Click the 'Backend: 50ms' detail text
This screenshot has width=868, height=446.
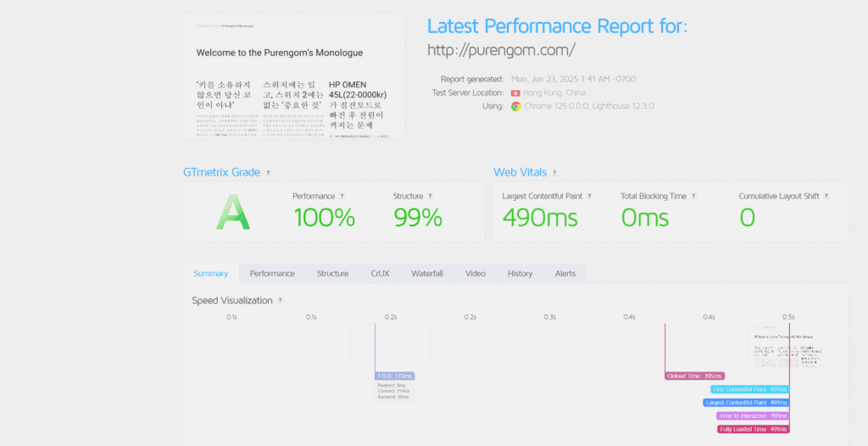(x=393, y=397)
